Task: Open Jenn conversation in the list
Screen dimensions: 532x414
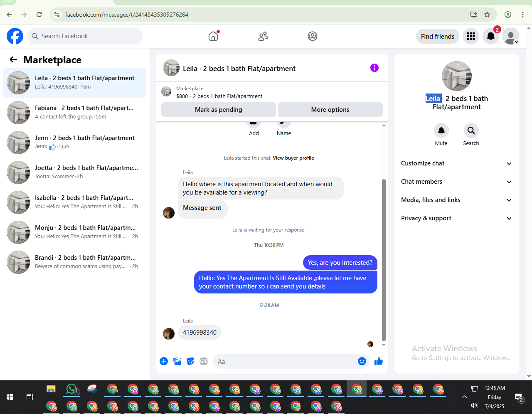Action: (x=75, y=143)
